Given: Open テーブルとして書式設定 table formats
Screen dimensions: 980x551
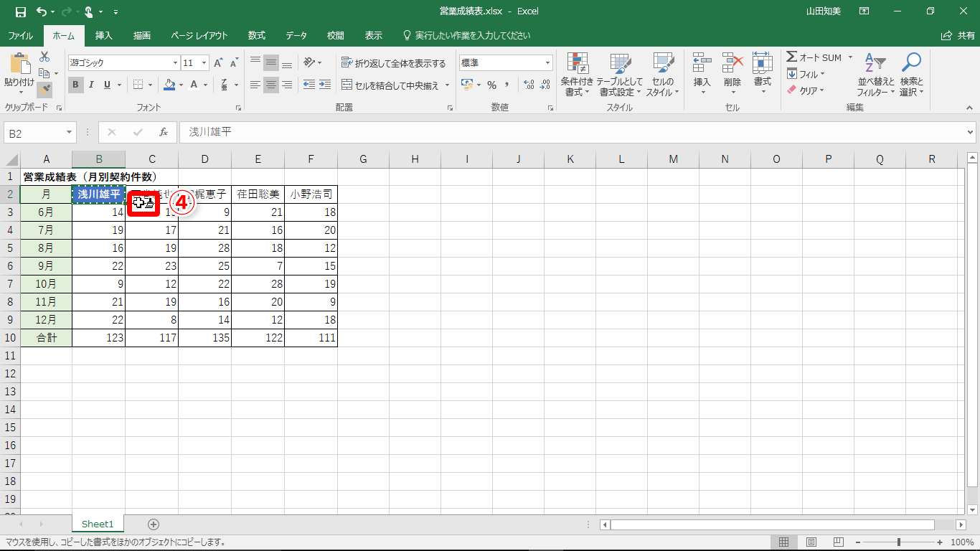Looking at the screenshot, I should pyautogui.click(x=620, y=75).
